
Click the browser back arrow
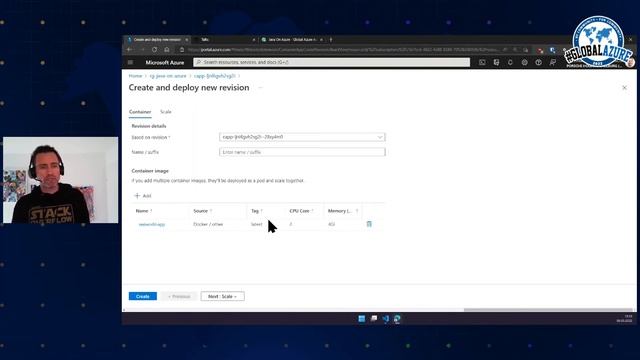pyautogui.click(x=129, y=49)
